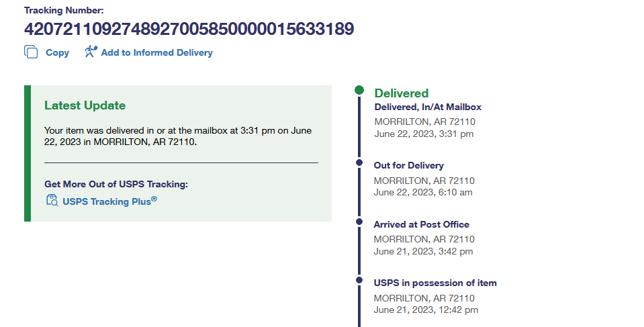The height and width of the screenshot is (327, 644).
Task: Open the Add to Informed Delivery link
Action: pos(156,52)
